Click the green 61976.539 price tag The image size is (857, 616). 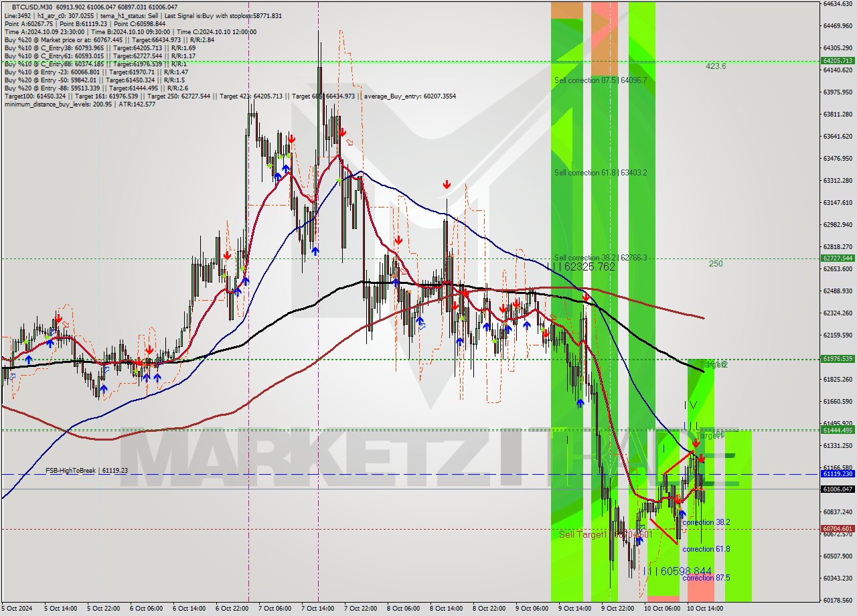[x=837, y=358]
